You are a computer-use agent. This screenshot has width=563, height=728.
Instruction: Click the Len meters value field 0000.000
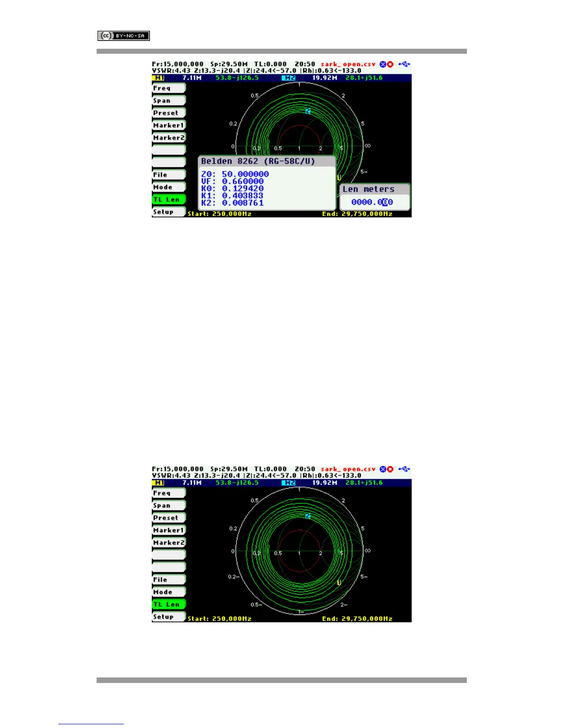point(373,202)
